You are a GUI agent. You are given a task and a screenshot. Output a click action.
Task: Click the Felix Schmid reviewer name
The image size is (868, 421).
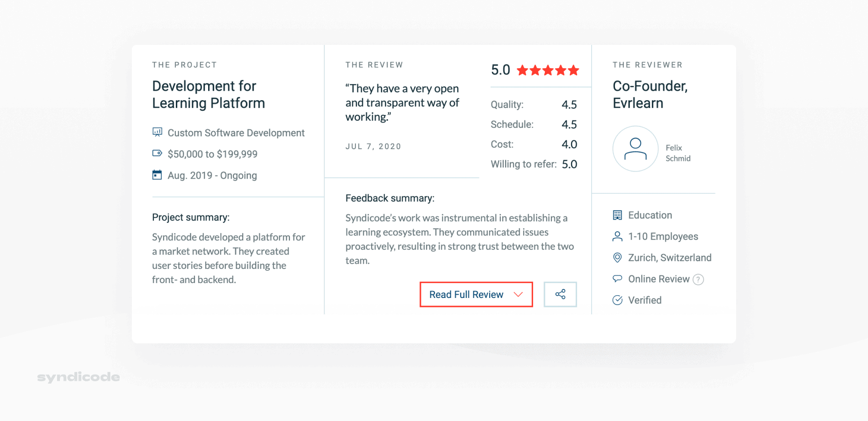pos(678,153)
